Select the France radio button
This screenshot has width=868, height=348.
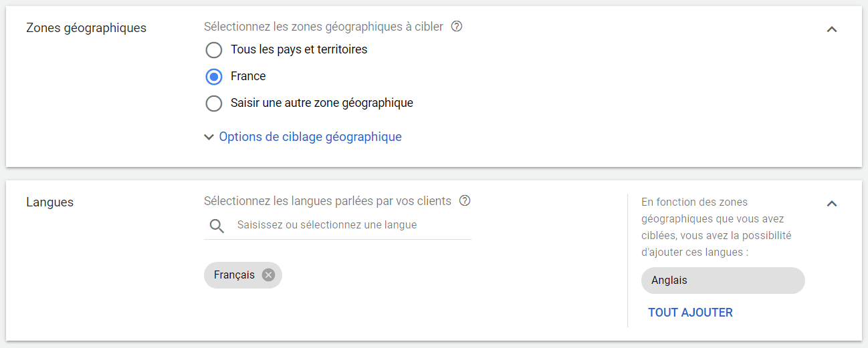pyautogui.click(x=214, y=77)
